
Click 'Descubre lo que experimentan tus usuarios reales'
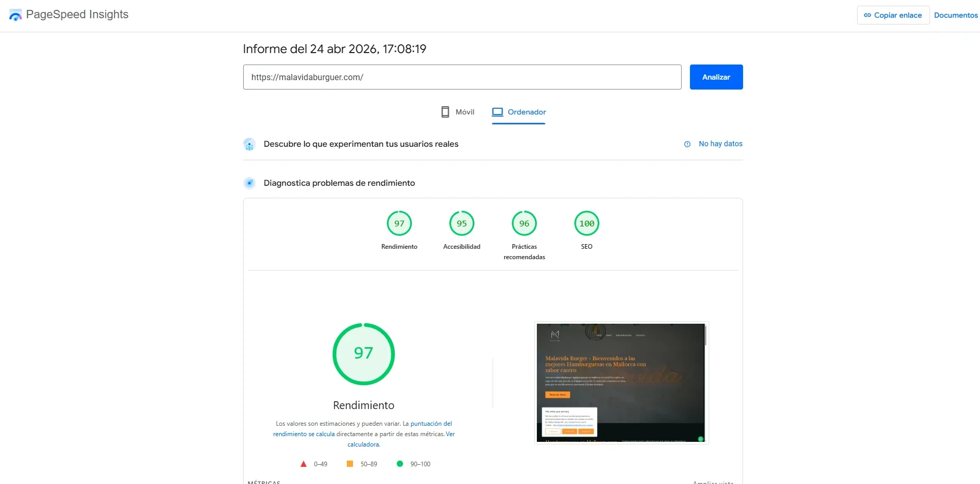(x=361, y=144)
